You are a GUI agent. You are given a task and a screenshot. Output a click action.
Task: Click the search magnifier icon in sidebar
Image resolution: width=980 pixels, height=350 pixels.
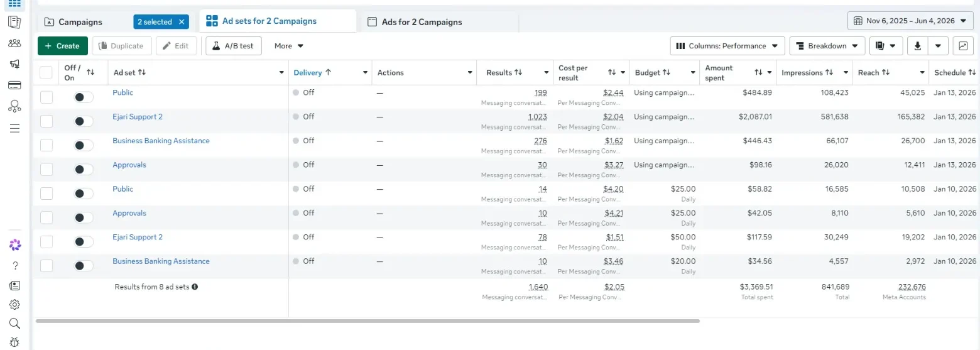(14, 324)
